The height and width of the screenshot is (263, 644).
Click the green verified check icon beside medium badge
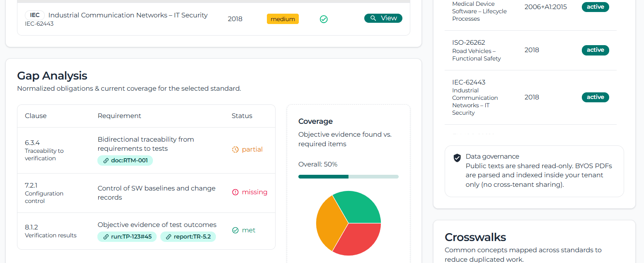[x=324, y=19]
